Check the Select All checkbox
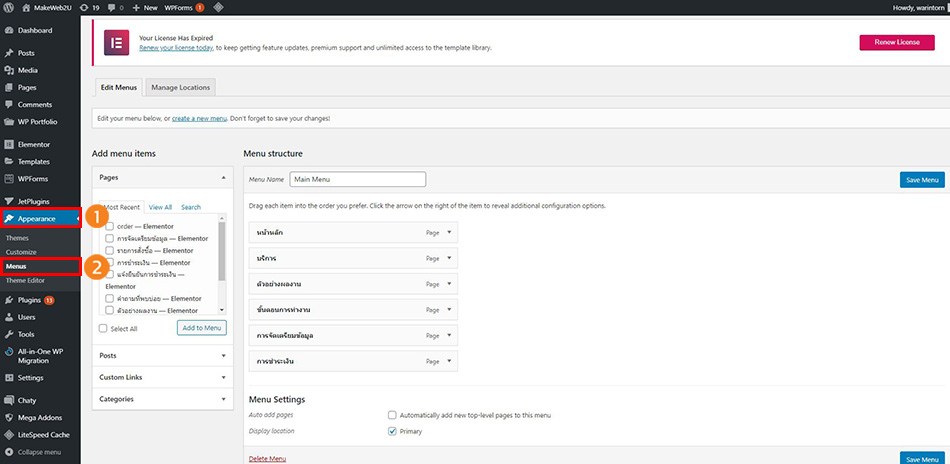Image resolution: width=950 pixels, height=464 pixels. pos(104,328)
